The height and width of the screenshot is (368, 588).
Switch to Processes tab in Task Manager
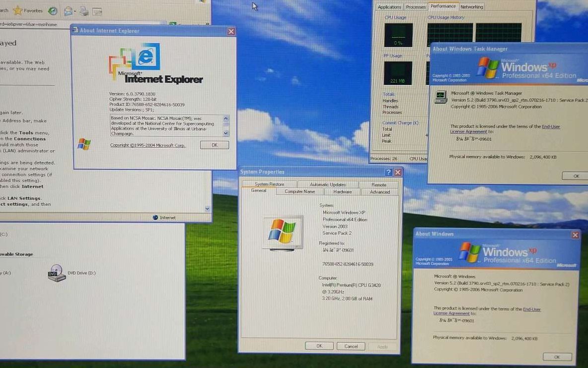[x=416, y=7]
